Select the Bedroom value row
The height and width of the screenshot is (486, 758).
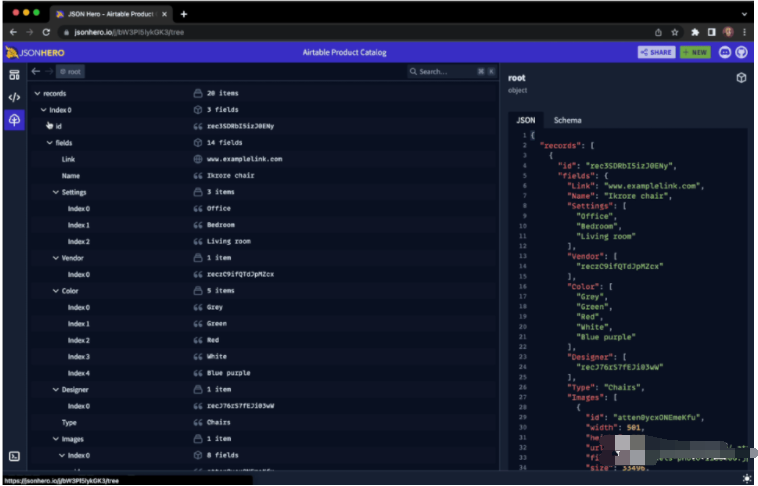pos(263,225)
